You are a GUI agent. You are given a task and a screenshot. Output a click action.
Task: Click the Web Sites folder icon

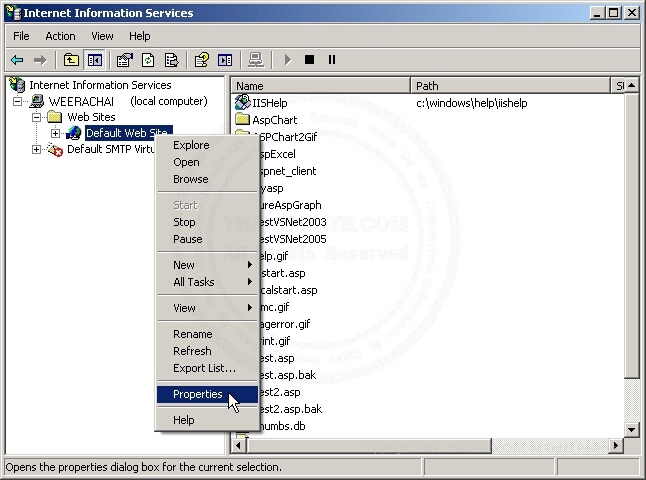click(54, 117)
